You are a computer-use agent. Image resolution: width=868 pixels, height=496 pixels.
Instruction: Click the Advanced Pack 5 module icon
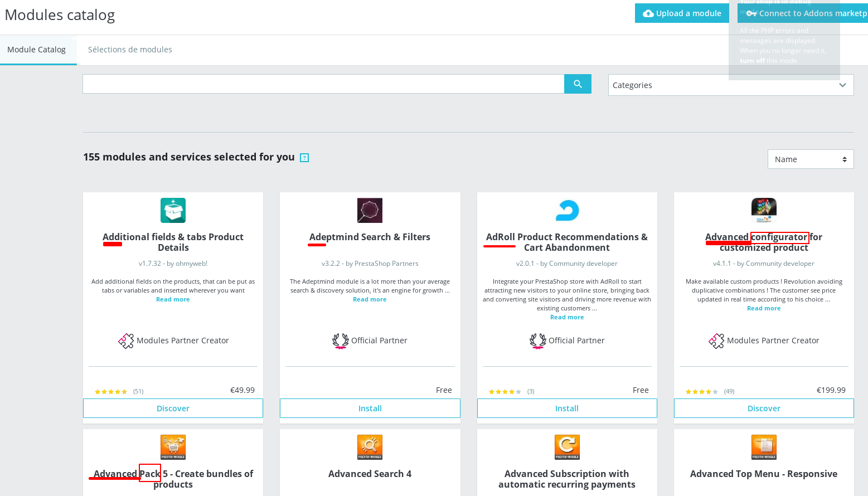[x=173, y=447]
